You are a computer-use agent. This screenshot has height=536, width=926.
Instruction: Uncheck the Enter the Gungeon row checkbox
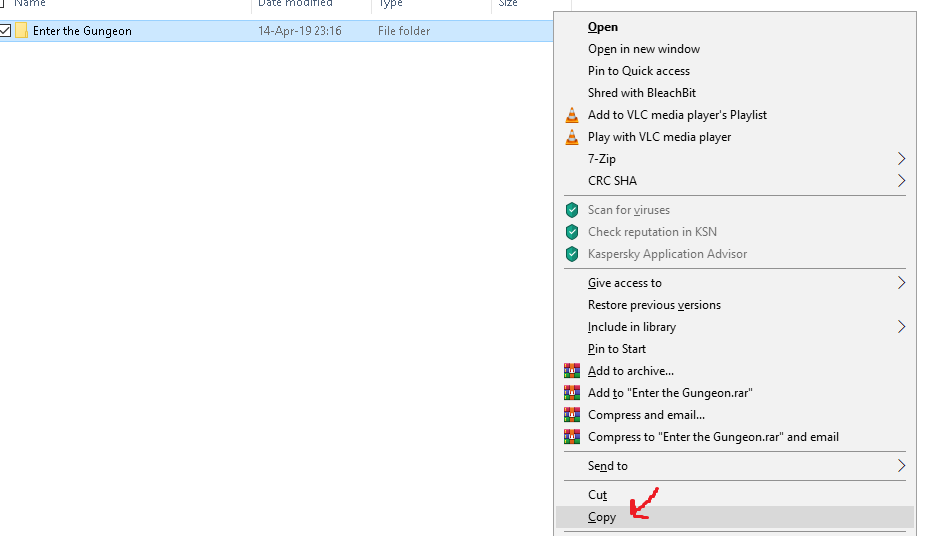5,31
